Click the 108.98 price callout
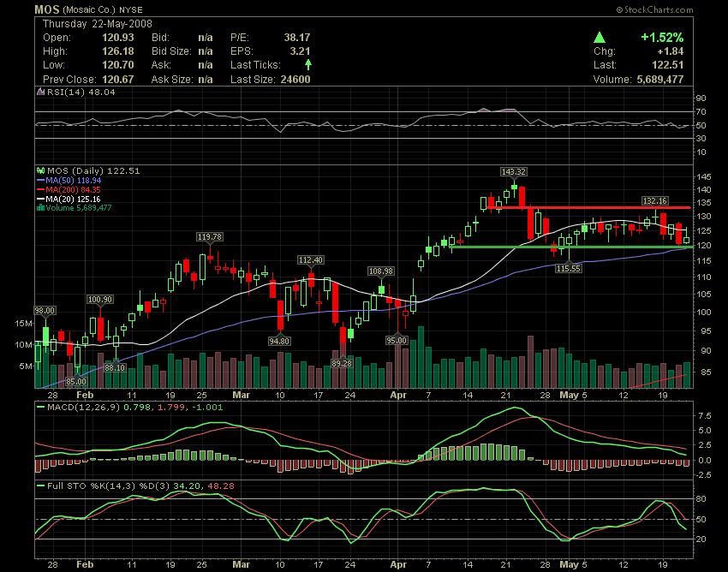This screenshot has height=572, width=728. tap(381, 271)
